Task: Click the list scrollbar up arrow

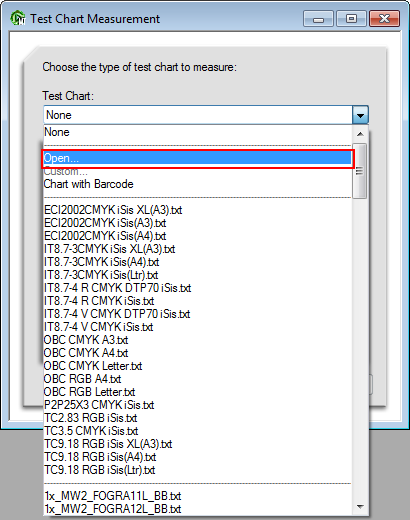Action: (x=360, y=134)
